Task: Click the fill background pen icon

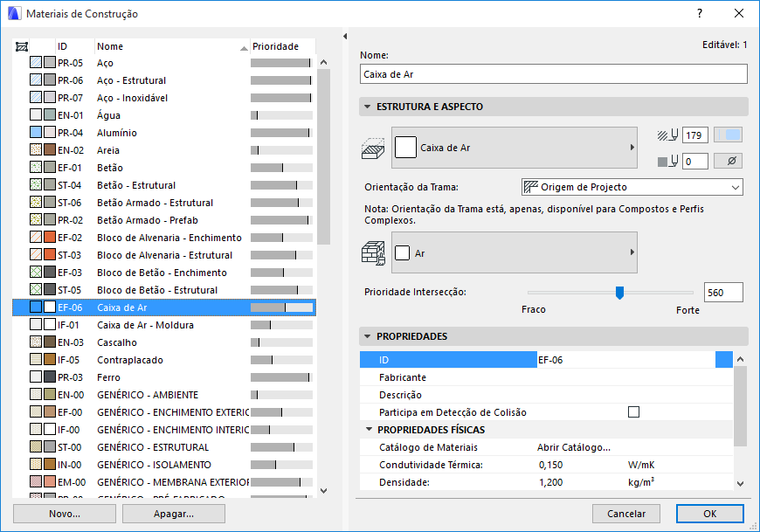Action: (667, 161)
